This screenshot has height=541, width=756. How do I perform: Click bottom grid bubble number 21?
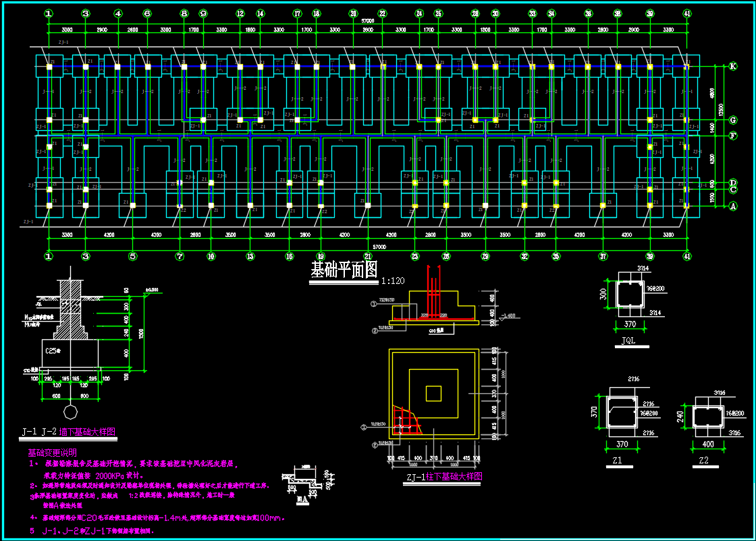(x=368, y=256)
